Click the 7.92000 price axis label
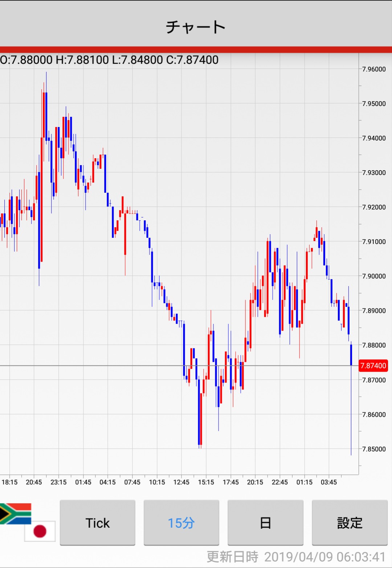The height and width of the screenshot is (568, 392). point(374,207)
